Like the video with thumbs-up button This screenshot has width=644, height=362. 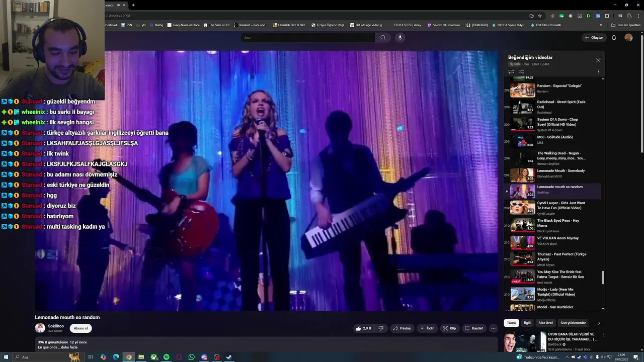[x=364, y=328]
